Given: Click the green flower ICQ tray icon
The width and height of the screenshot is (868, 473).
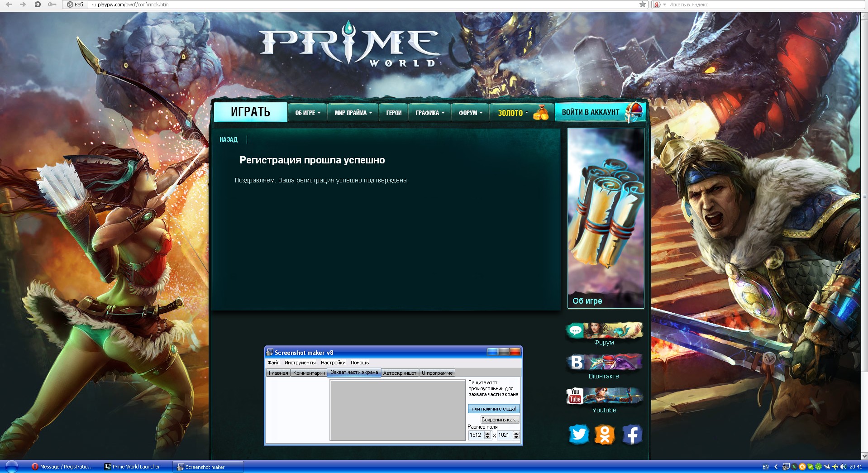Looking at the screenshot, I should coord(818,467).
